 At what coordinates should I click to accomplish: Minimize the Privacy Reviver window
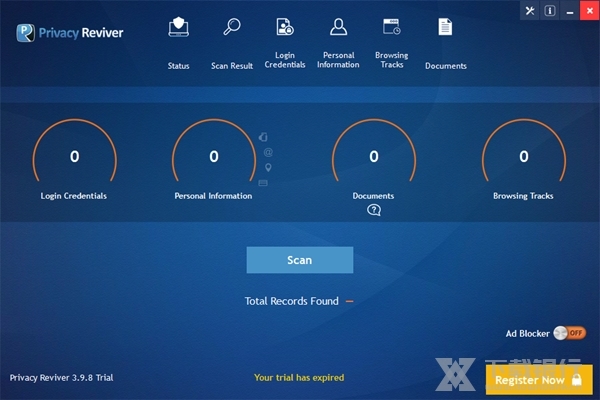[569, 11]
